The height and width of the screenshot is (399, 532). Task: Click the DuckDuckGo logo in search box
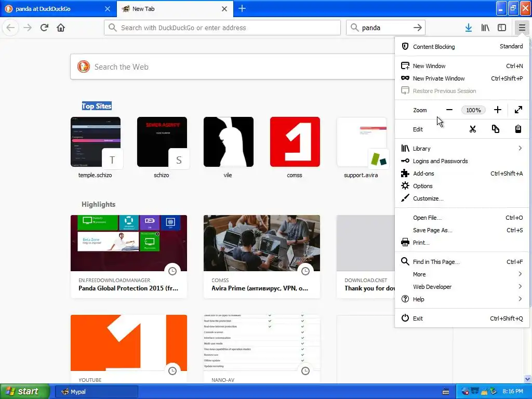coord(84,66)
